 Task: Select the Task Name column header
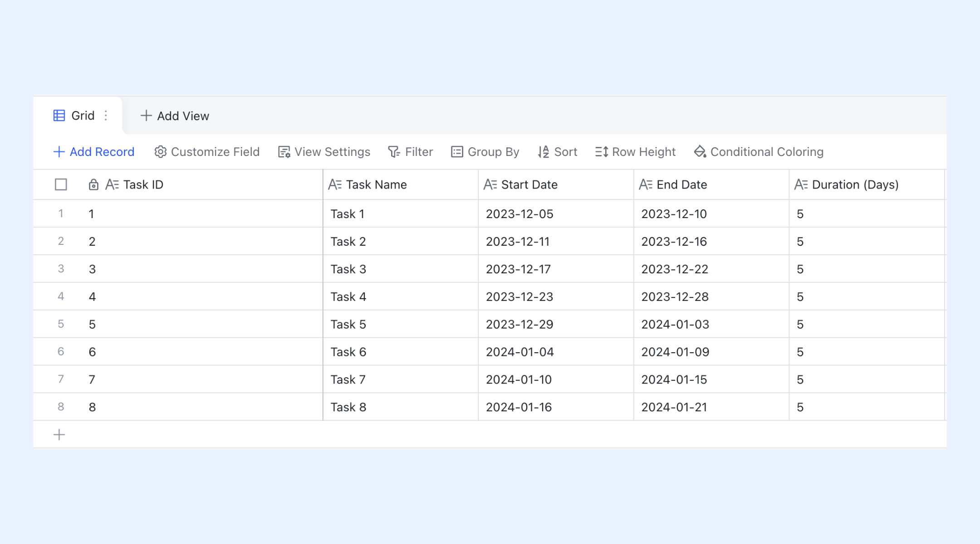(x=401, y=185)
